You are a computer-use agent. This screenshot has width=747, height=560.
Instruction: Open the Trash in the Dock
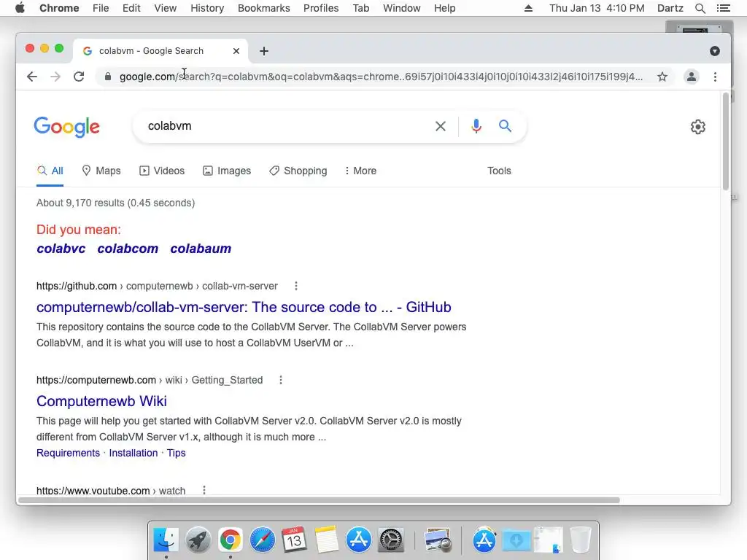(x=581, y=540)
